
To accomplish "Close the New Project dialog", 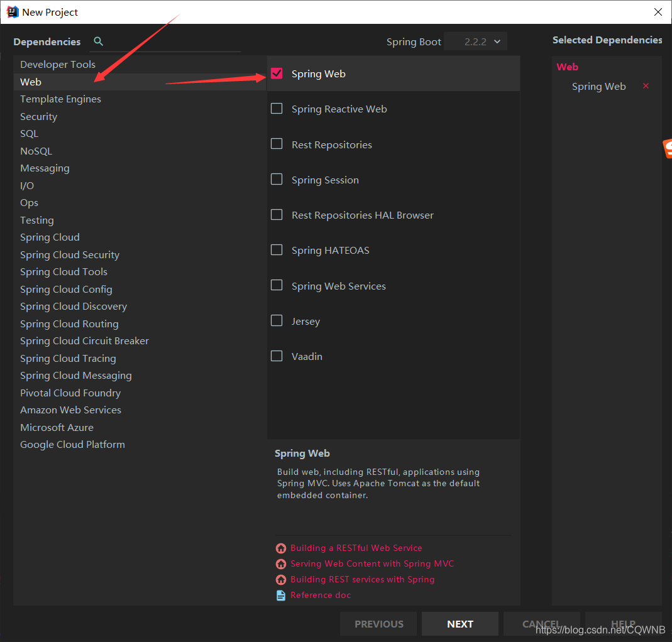I will click(658, 12).
